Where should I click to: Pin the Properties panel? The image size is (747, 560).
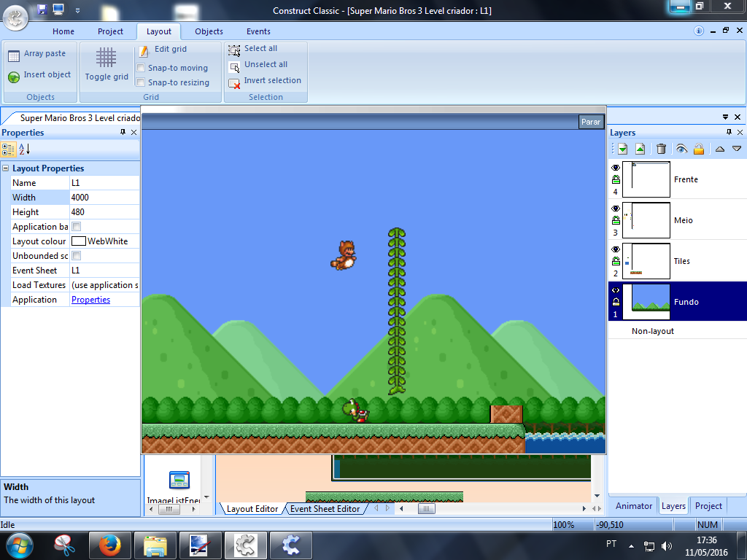[123, 132]
